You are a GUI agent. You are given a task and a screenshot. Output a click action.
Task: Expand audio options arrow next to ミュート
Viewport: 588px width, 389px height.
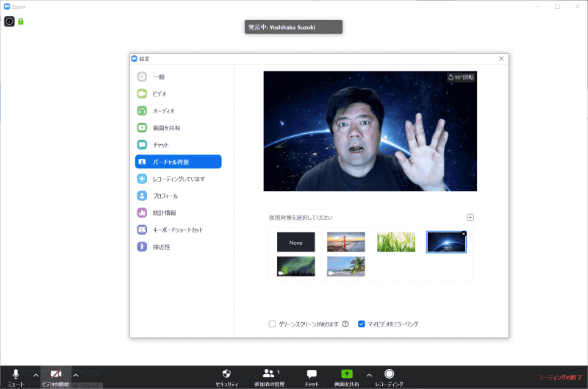(x=36, y=375)
